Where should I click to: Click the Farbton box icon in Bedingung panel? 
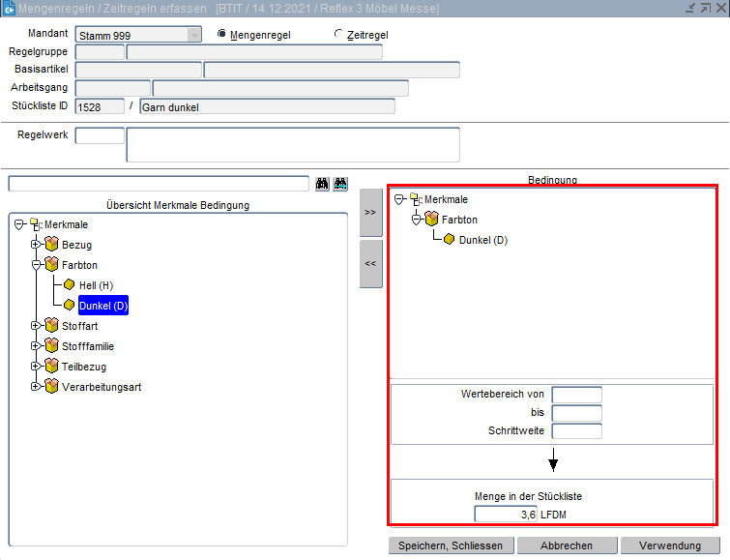[432, 220]
